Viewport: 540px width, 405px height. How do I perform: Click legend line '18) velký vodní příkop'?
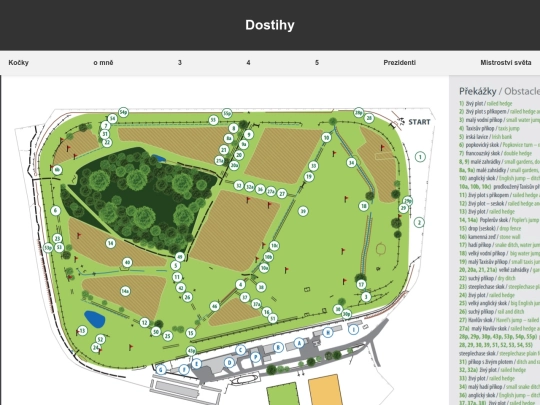[499, 253]
